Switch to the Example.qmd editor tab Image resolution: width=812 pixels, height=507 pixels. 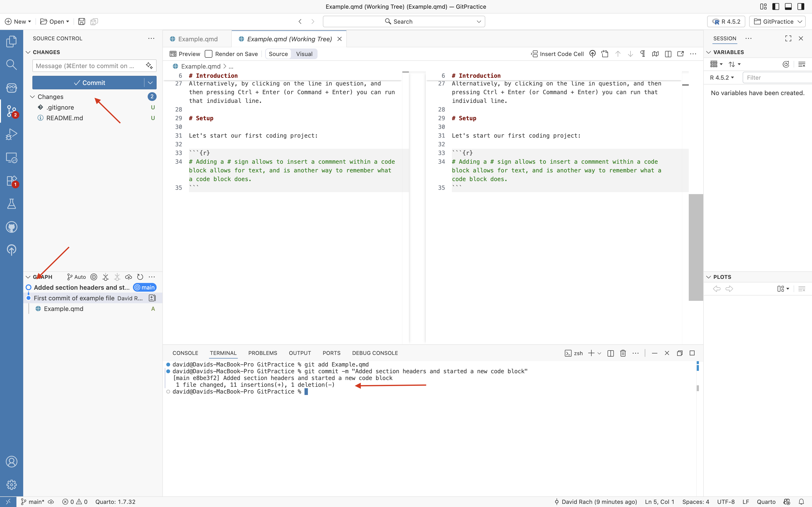pos(198,39)
